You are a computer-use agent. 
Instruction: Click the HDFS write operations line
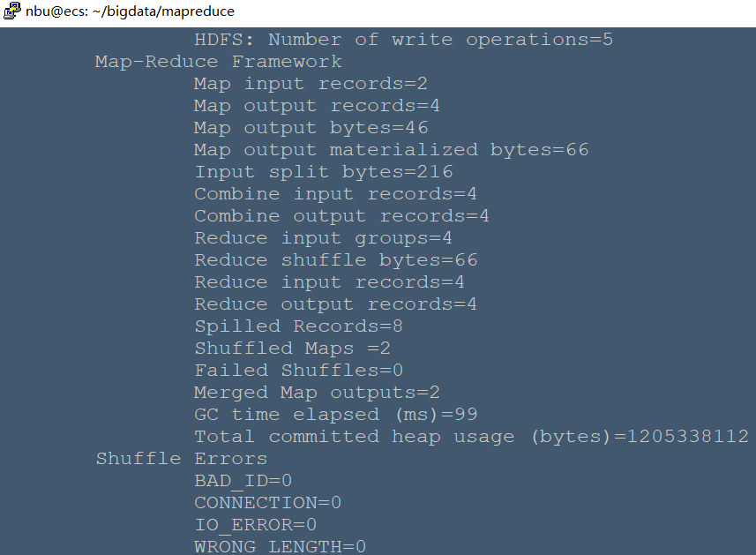pyautogui.click(x=403, y=40)
